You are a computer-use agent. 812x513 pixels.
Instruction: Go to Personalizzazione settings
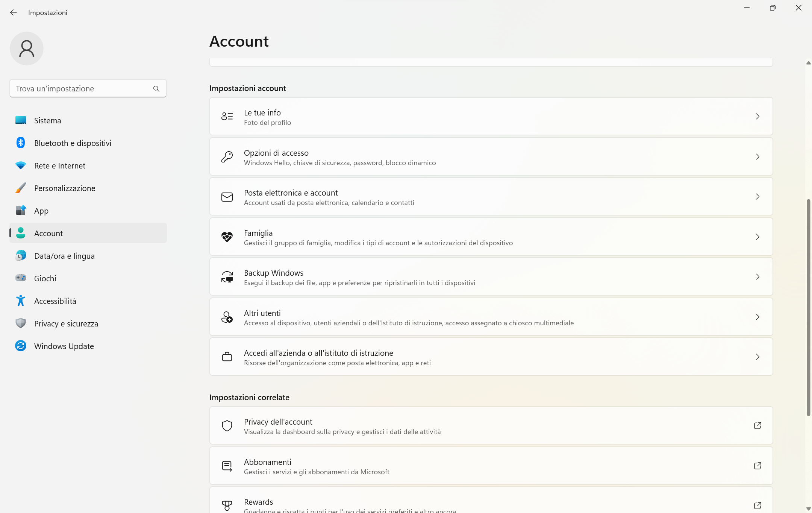pos(65,188)
